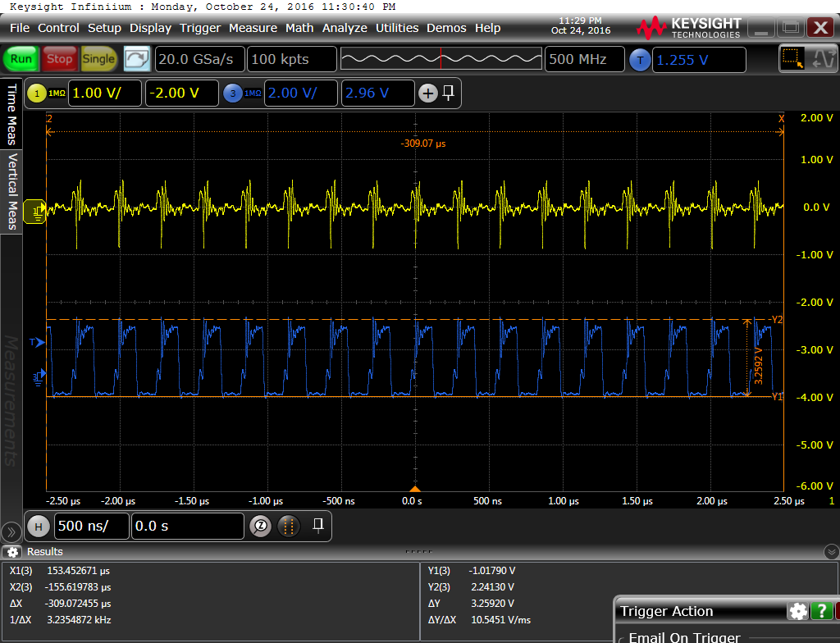This screenshot has height=643, width=840.
Task: Open the File menu
Action: click(x=20, y=28)
